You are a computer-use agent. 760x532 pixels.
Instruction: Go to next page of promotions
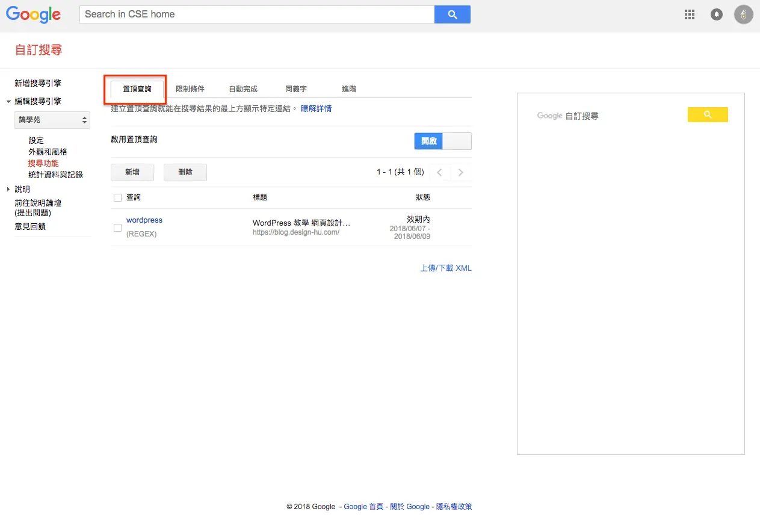click(x=461, y=173)
